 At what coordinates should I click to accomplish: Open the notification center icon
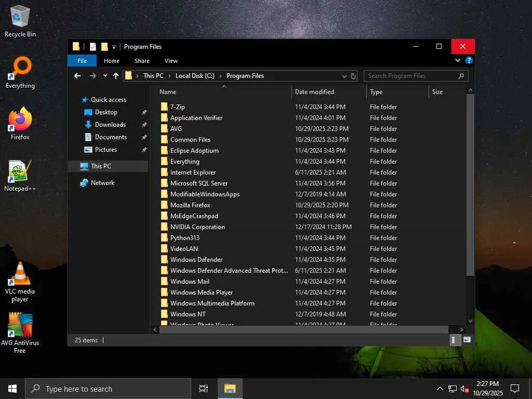(515, 389)
